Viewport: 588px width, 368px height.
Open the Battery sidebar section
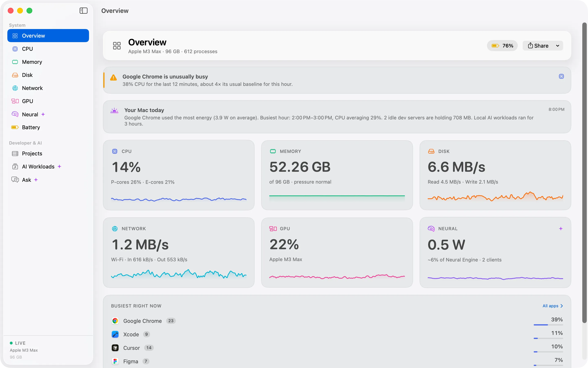tap(48, 127)
